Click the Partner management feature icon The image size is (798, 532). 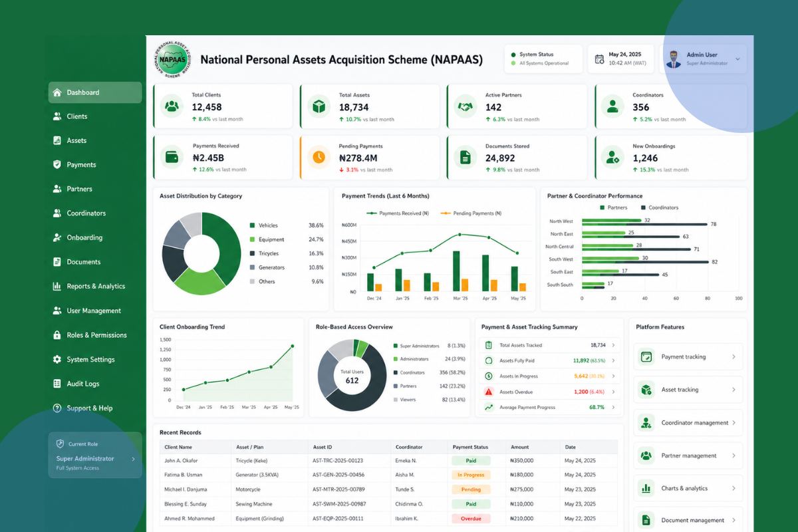645,456
